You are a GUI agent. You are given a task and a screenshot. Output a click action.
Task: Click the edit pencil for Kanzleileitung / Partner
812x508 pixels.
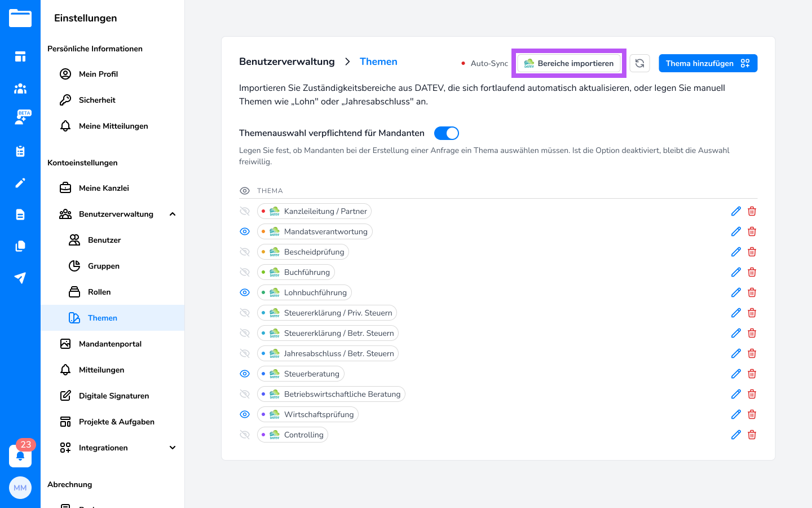[x=736, y=211]
